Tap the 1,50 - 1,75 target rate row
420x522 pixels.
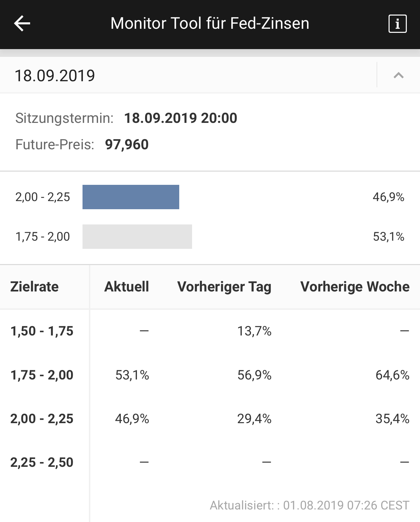coord(42,331)
